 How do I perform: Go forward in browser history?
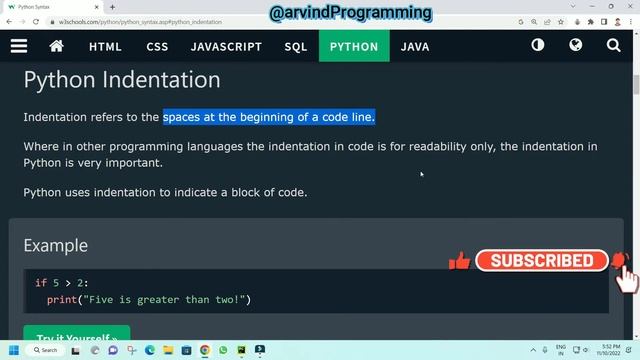22,22
